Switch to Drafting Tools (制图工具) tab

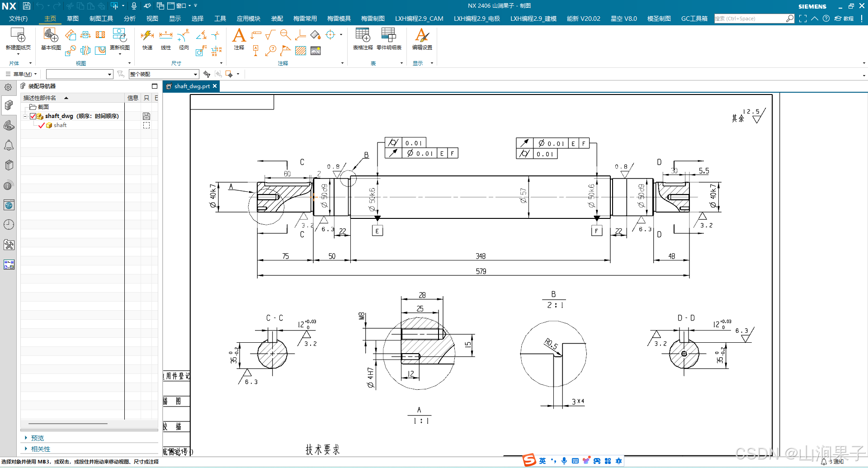pos(101,19)
